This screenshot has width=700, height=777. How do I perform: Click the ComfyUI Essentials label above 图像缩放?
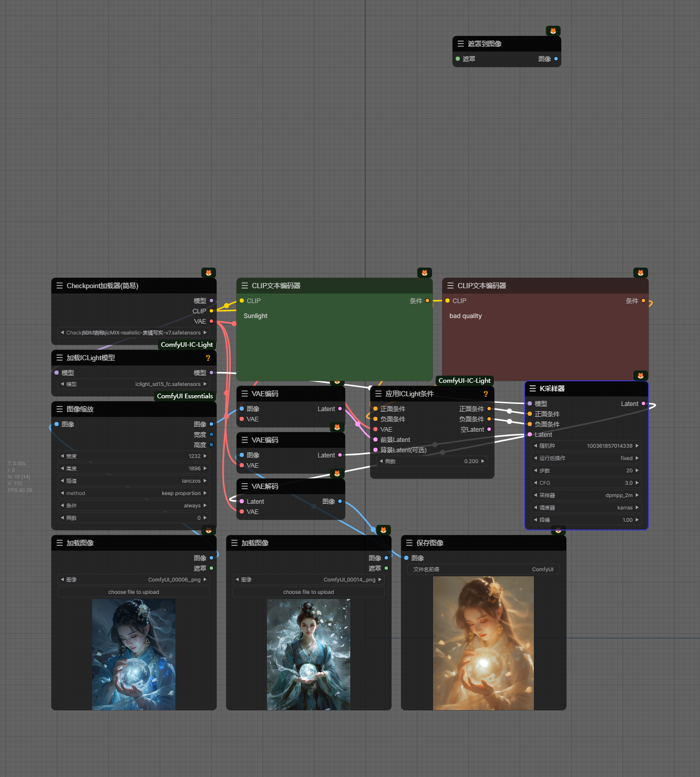(185, 396)
